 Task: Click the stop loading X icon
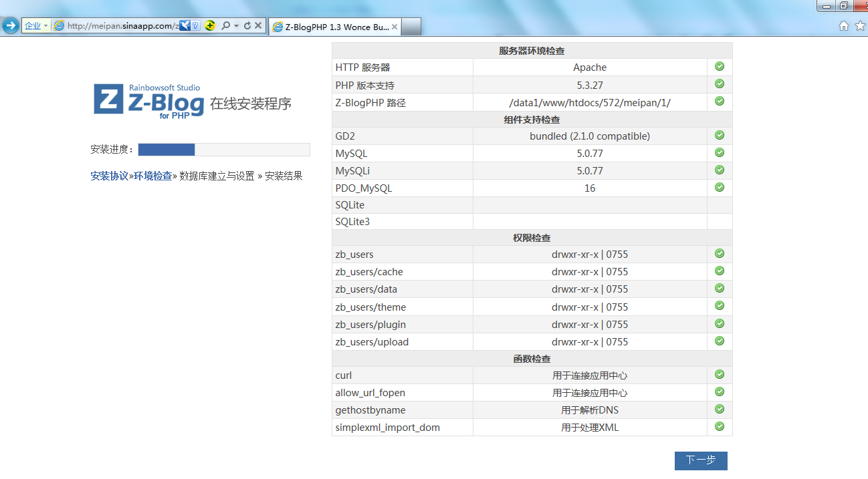click(x=258, y=26)
